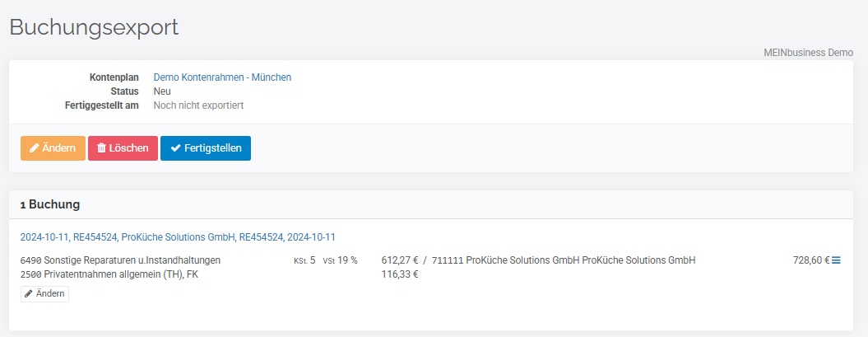Select the text 6490 Sonstige Reparaturen u.Instandhaltungen
The width and height of the screenshot is (868, 337).
pyautogui.click(x=120, y=260)
